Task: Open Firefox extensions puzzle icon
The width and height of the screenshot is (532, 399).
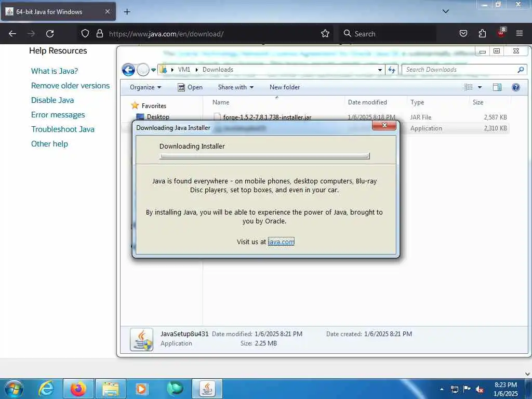Action: click(x=482, y=33)
